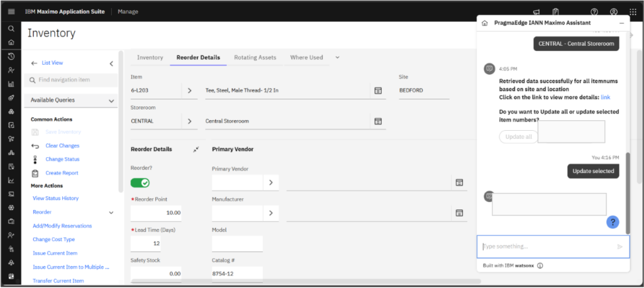Click Create Report action
Image resolution: width=644 pixels, height=288 pixels.
pos(62,173)
